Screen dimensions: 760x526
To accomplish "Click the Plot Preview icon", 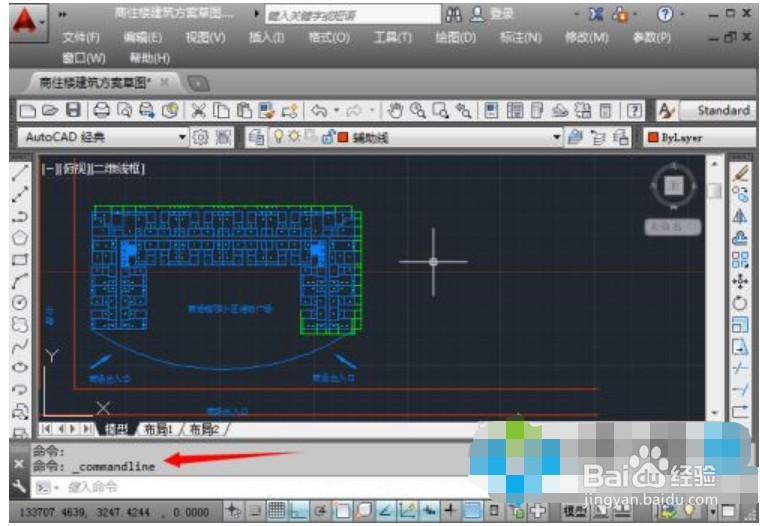I will tap(124, 111).
